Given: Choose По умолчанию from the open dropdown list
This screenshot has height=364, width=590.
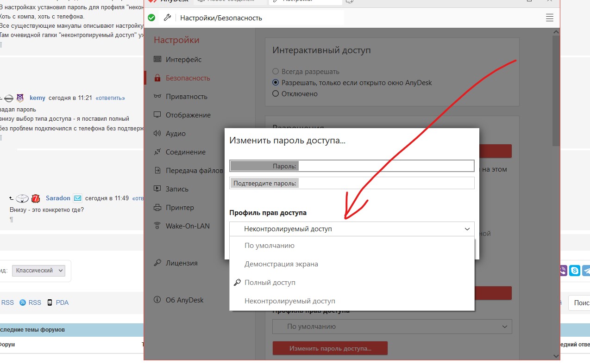Looking at the screenshot, I should tap(352, 246).
